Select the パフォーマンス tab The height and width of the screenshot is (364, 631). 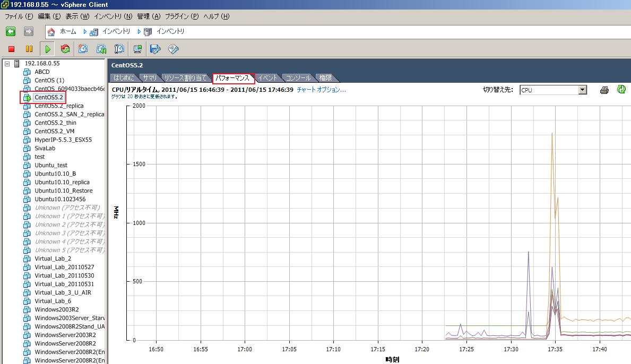[233, 78]
